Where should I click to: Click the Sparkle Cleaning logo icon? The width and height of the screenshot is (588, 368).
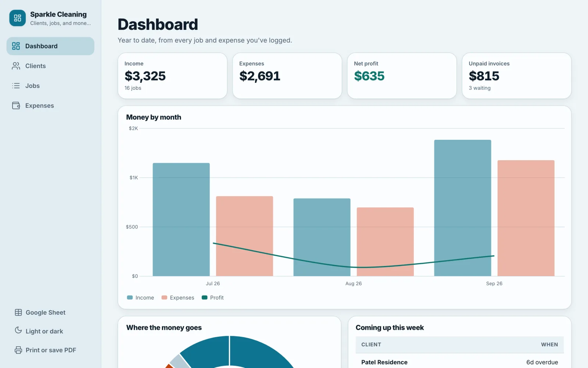pyautogui.click(x=17, y=18)
